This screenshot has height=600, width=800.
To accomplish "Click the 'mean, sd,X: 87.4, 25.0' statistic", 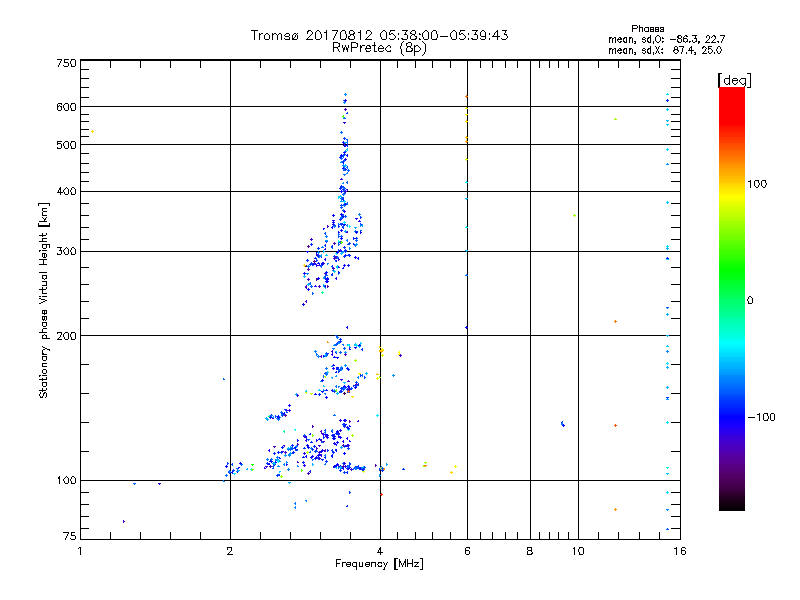I will [x=665, y=50].
